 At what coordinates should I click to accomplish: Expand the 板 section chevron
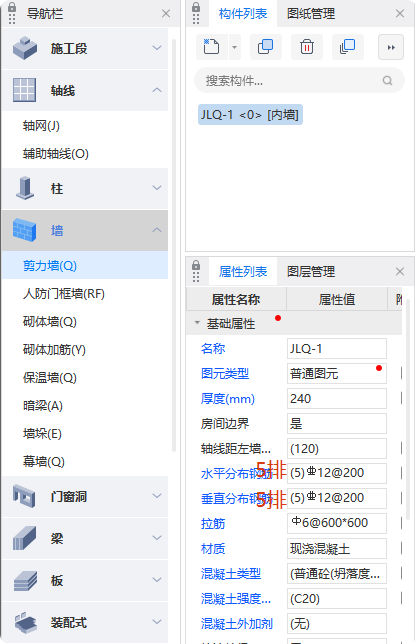[157, 580]
